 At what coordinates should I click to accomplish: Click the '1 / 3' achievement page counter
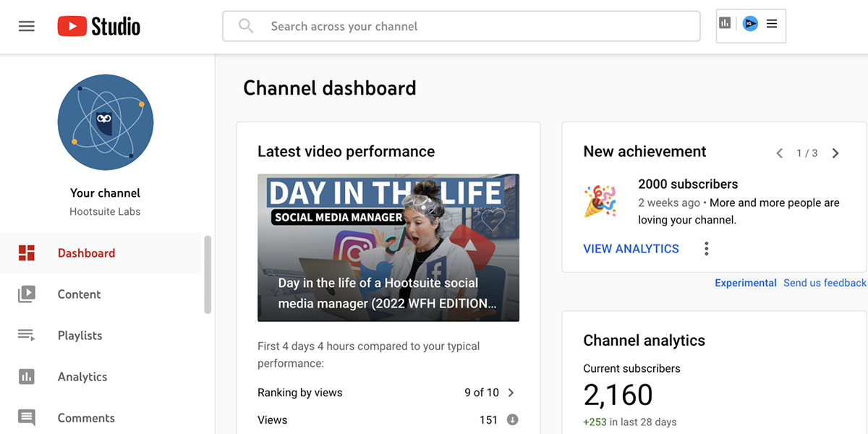(807, 153)
